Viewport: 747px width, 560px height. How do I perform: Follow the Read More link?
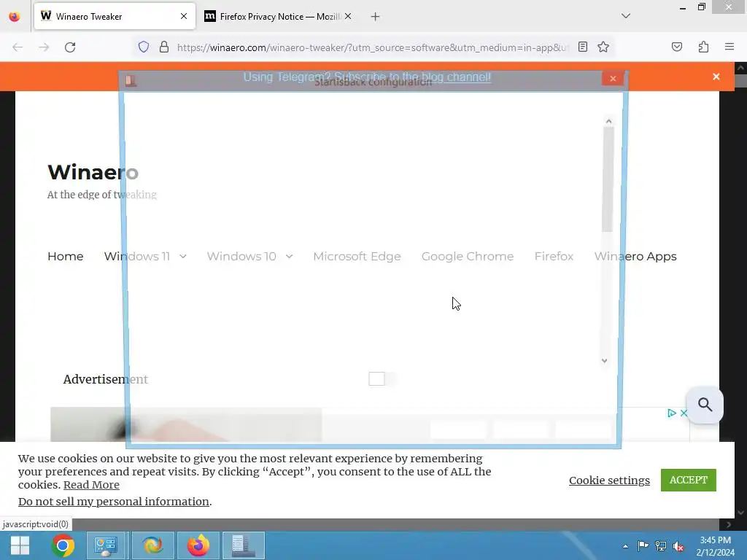click(x=91, y=485)
